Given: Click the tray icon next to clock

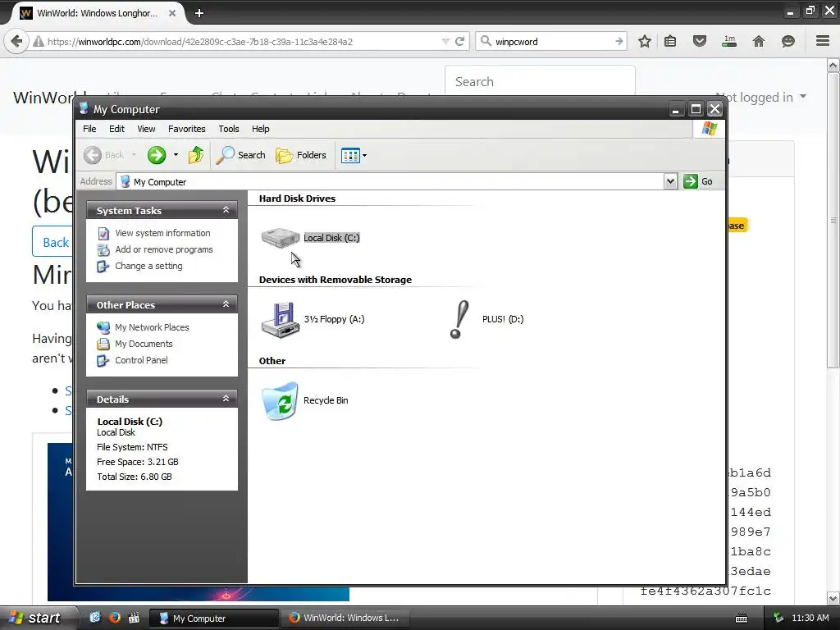Looking at the screenshot, I should [778, 619].
